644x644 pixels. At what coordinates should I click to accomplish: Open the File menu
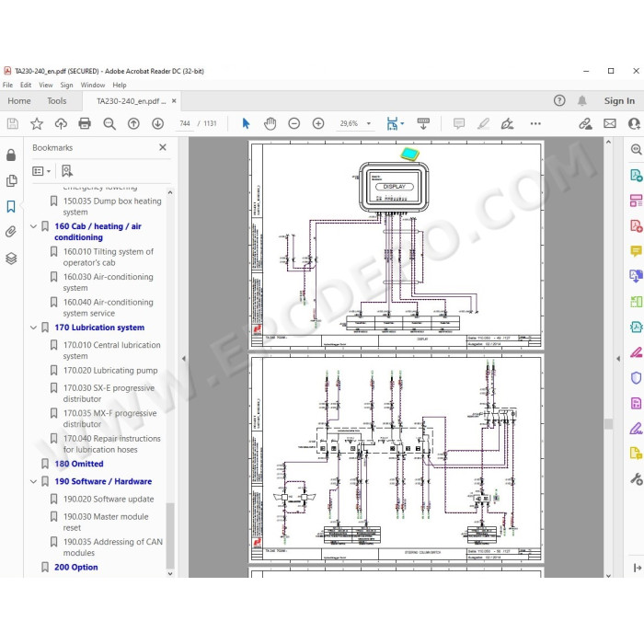[x=7, y=85]
